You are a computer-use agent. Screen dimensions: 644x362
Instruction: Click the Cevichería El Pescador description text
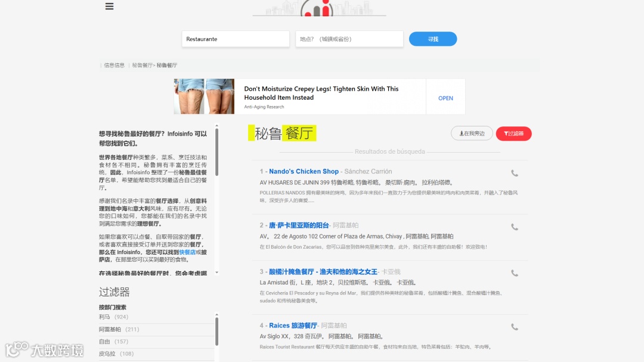(x=381, y=296)
